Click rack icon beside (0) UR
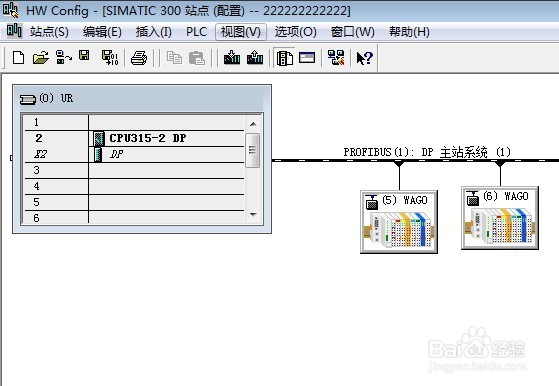This screenshot has width=559, height=386. (x=28, y=99)
